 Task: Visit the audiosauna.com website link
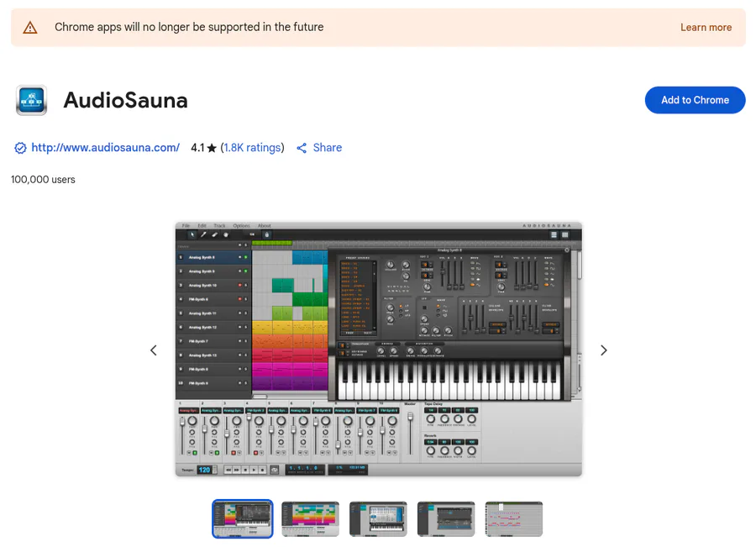(x=106, y=148)
